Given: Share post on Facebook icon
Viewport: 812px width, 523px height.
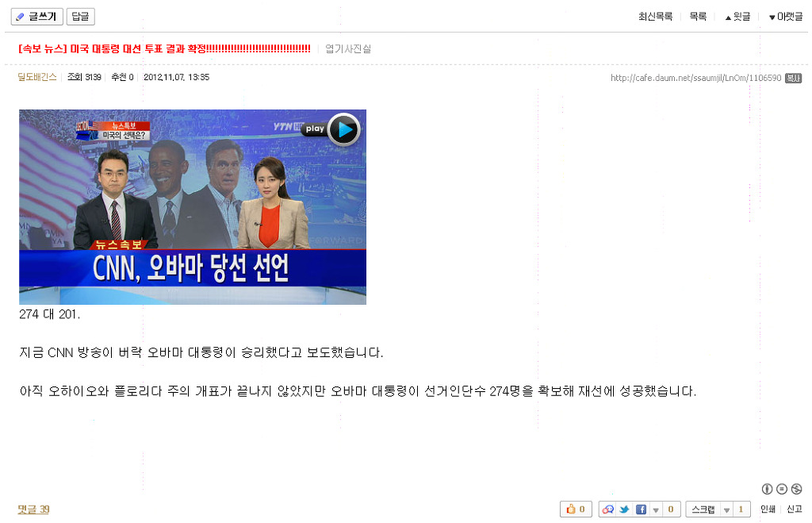Looking at the screenshot, I should point(641,509).
